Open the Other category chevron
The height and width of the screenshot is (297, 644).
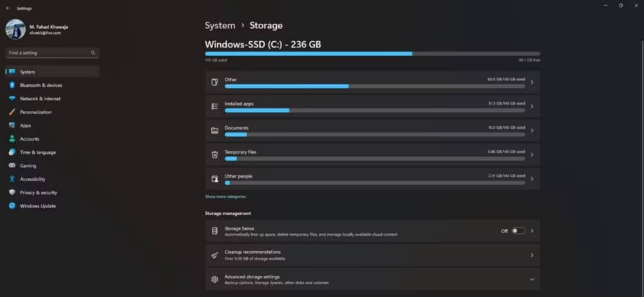pos(532,82)
